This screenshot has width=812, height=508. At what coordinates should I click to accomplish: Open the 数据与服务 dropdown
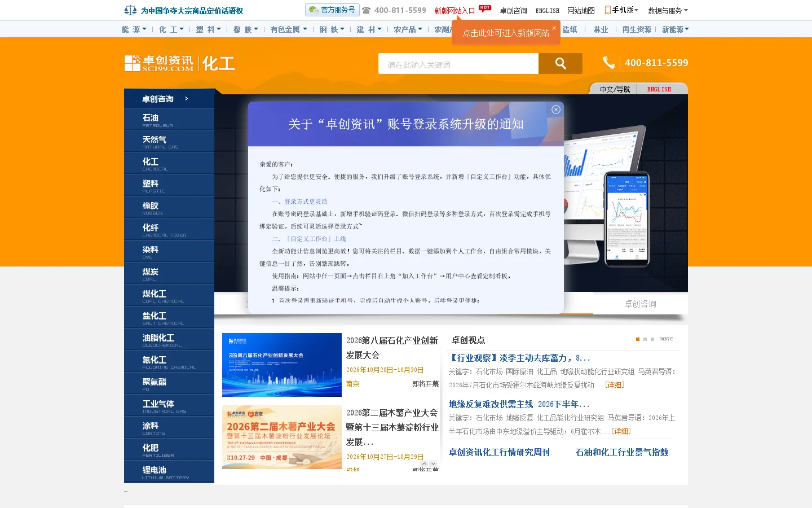tap(668, 11)
